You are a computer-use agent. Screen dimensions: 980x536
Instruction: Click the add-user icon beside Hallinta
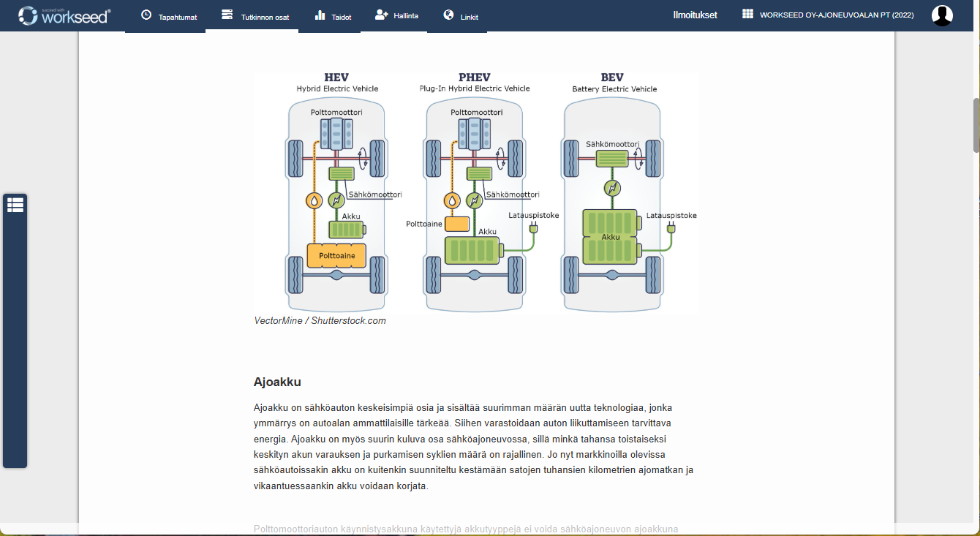(x=381, y=15)
